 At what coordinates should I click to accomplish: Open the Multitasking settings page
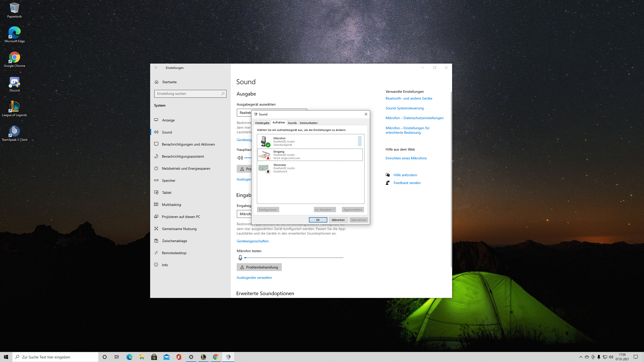click(171, 204)
